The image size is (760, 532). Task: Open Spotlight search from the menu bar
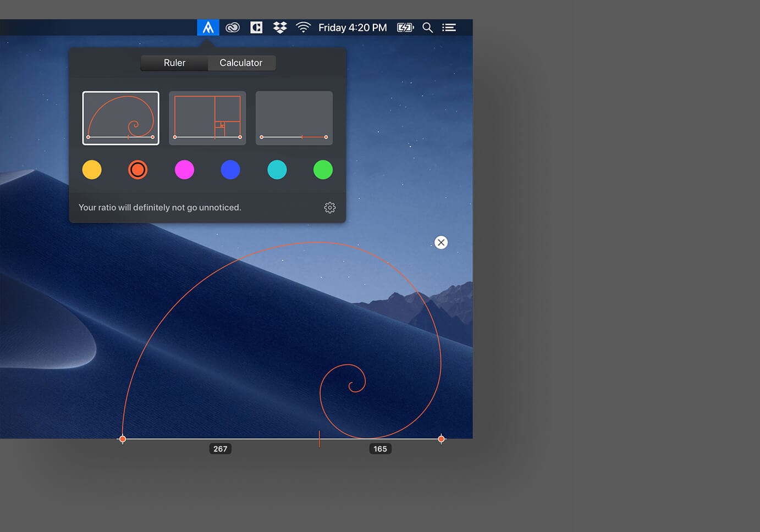(428, 27)
